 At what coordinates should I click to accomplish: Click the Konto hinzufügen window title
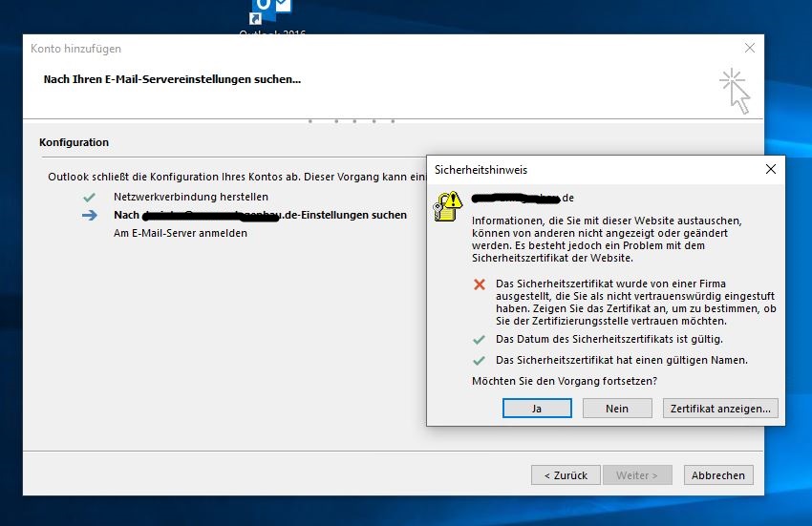coord(75,49)
